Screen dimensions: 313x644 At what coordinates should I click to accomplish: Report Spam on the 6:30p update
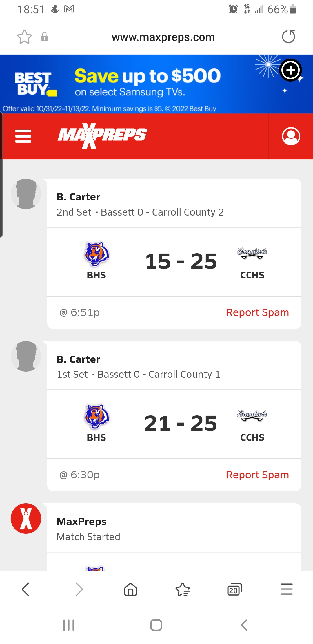257,475
